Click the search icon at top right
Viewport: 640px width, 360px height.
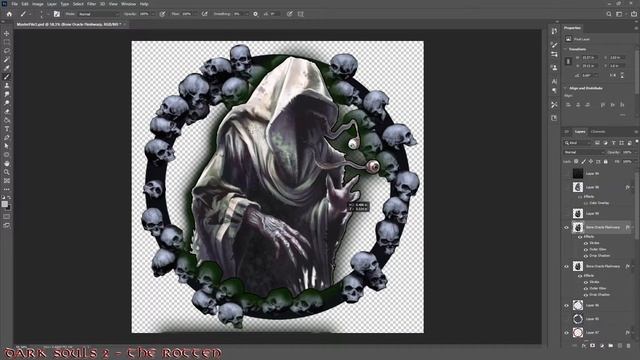point(609,14)
